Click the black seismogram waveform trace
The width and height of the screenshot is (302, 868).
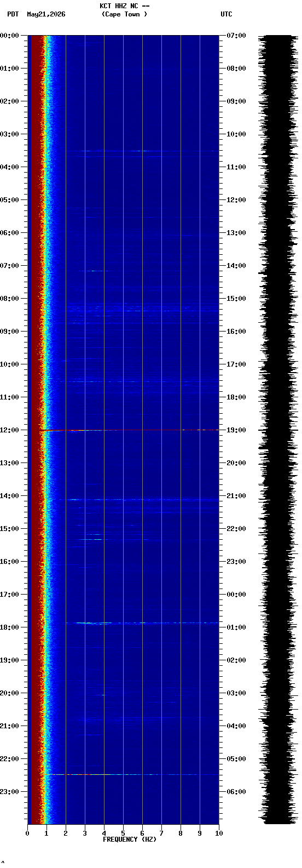pos(278,430)
